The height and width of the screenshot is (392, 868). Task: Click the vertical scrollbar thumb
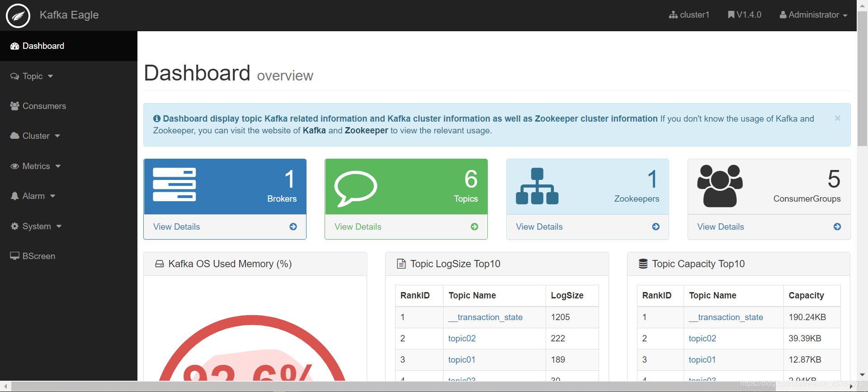[863, 79]
